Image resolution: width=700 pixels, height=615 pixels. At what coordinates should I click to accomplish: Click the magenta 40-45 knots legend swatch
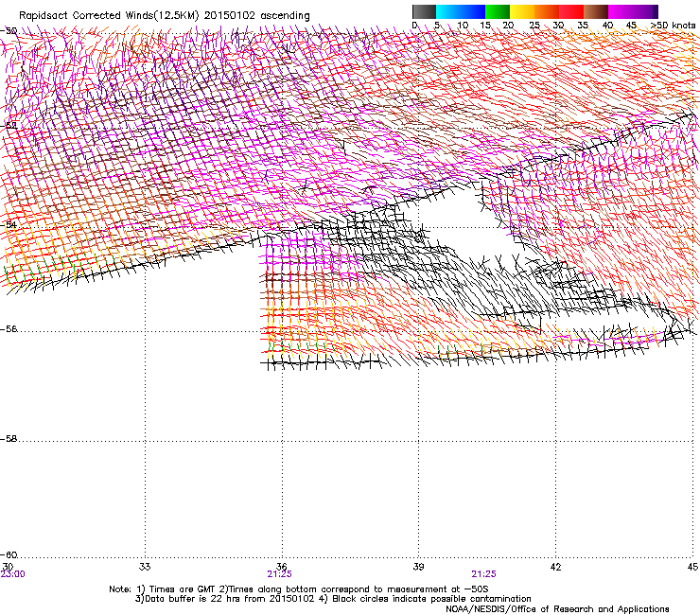621,11
